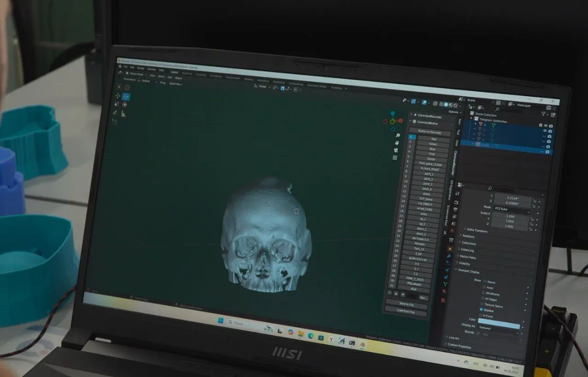Switch to the UV Editing workspace tab

click(215, 75)
